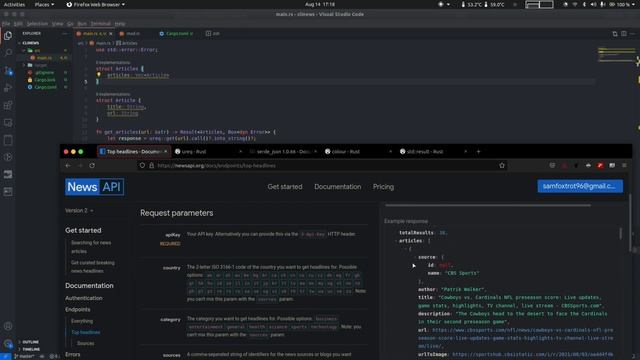The image size is (640, 360).
Task: Click the Wi-Fi icon in the top bar
Action: 575,4
